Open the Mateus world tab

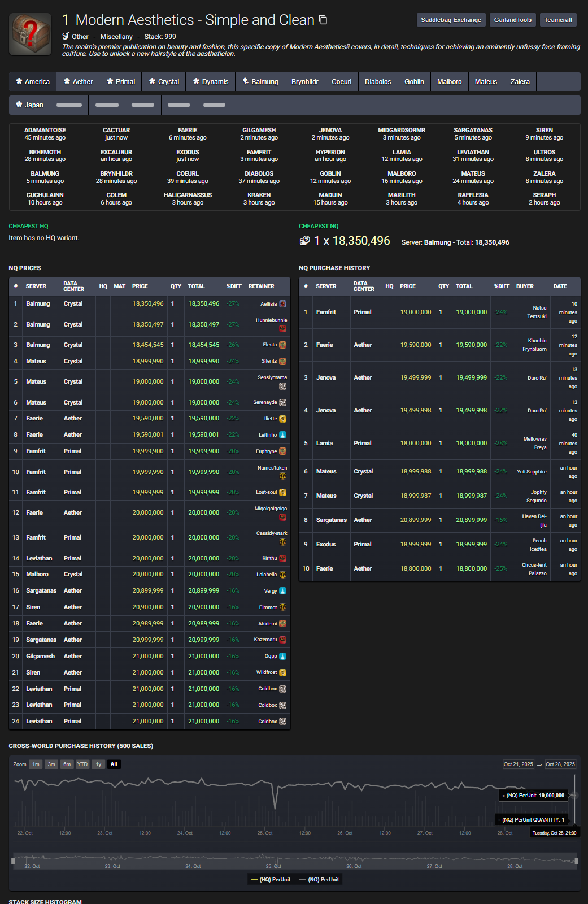[486, 82]
